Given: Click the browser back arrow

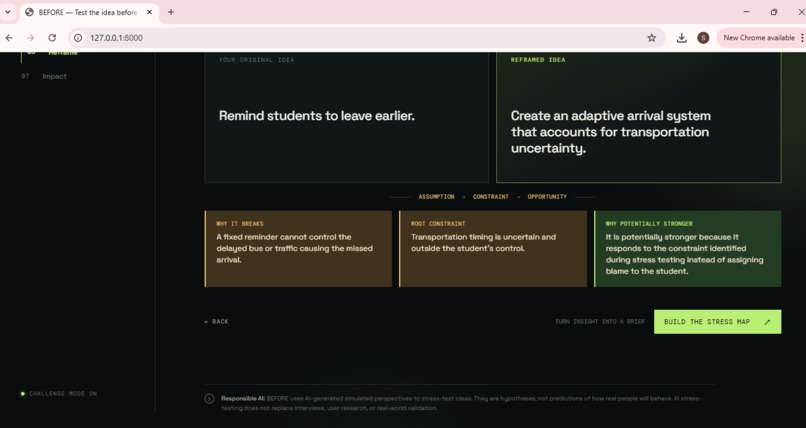Looking at the screenshot, I should pyautogui.click(x=9, y=38).
